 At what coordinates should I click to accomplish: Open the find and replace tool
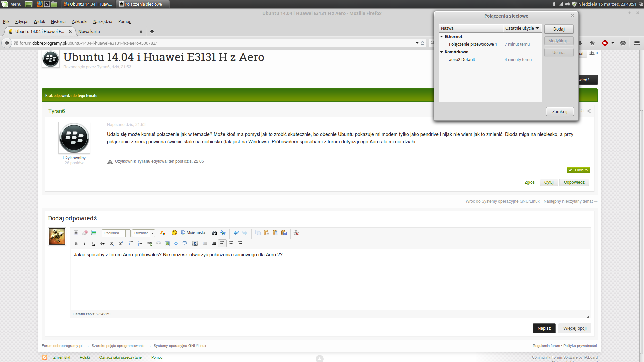(x=223, y=233)
